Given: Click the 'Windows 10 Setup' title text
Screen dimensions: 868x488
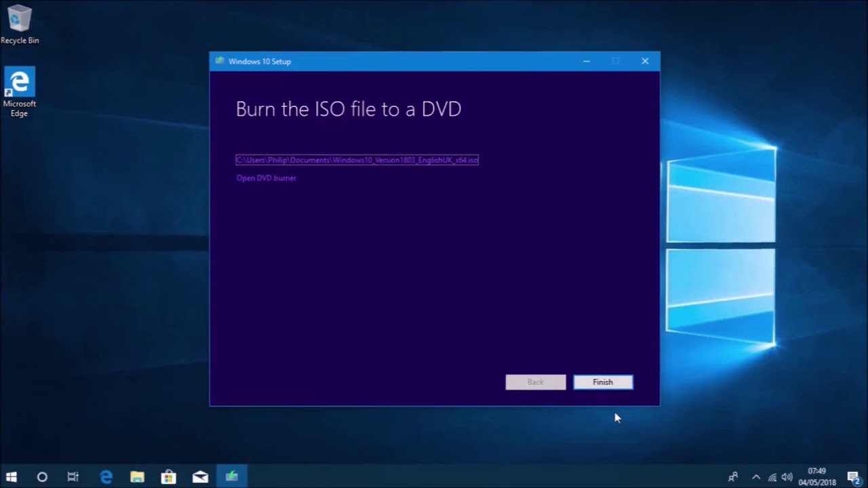Looking at the screenshot, I should (260, 62).
